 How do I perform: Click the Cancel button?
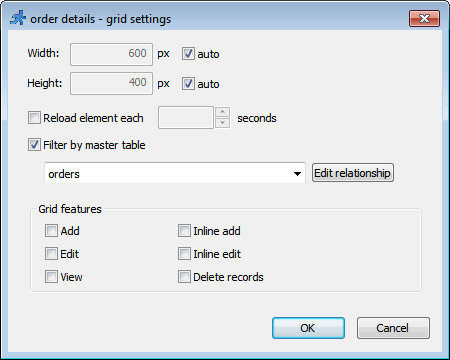tap(393, 328)
